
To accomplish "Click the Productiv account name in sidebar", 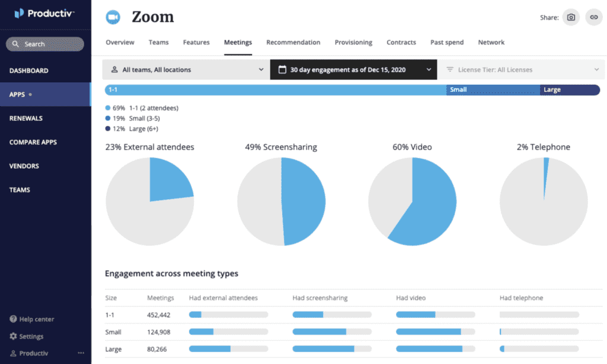I will tap(34, 353).
